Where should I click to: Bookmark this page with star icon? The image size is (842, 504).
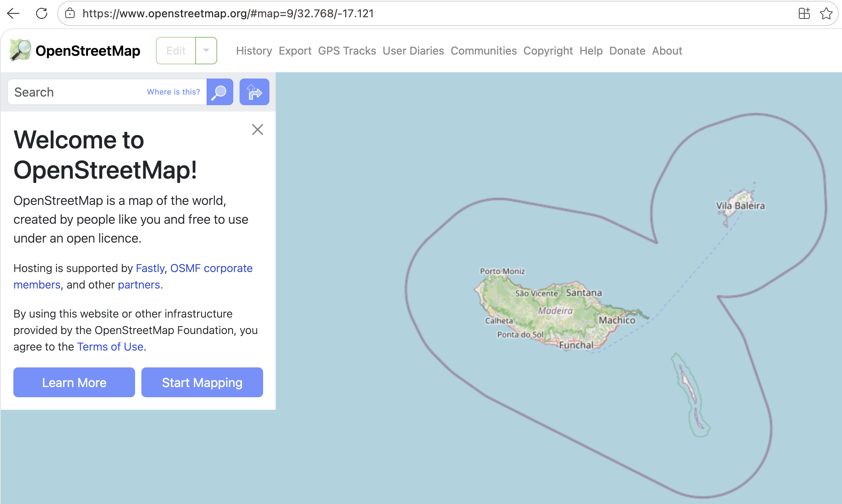click(x=826, y=13)
